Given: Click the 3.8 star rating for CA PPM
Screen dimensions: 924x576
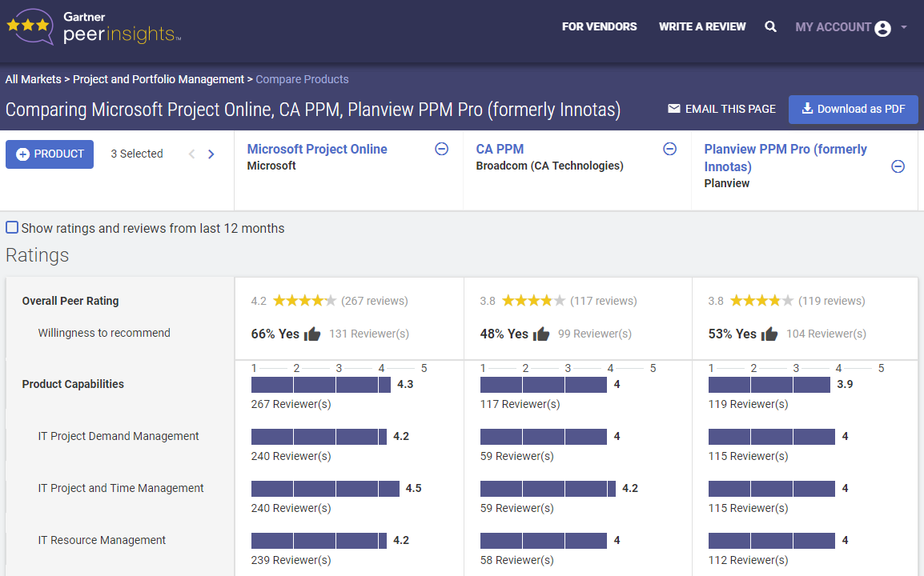Looking at the screenshot, I should [533, 301].
